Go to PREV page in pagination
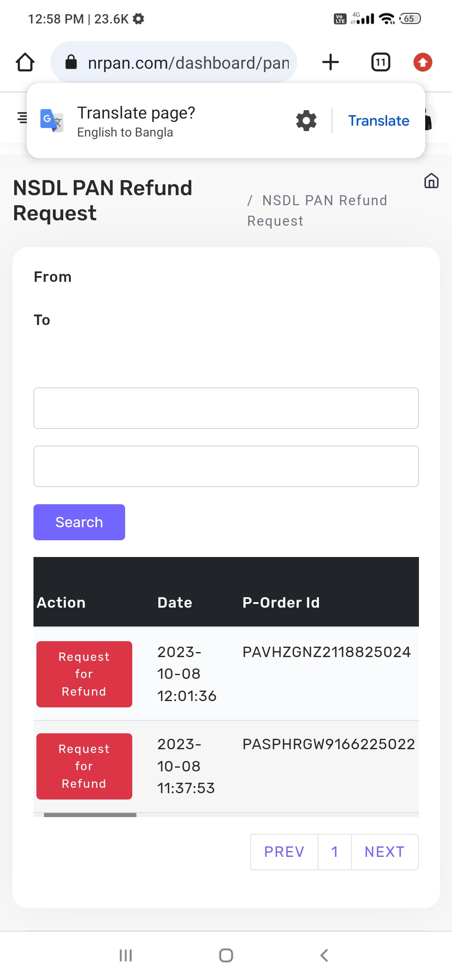This screenshot has width=452, height=980. pos(284,852)
